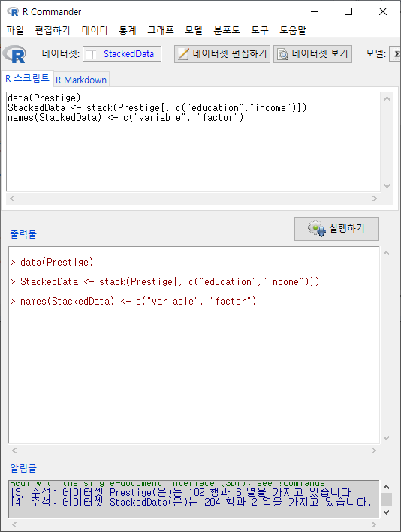The image size is (401, 532).
Task: Click messages pane scroll right arrow
Action: tap(374, 524)
